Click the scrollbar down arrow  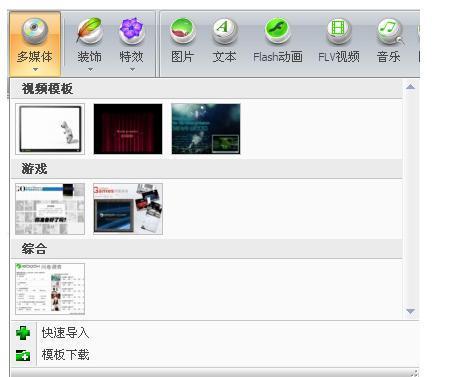411,311
